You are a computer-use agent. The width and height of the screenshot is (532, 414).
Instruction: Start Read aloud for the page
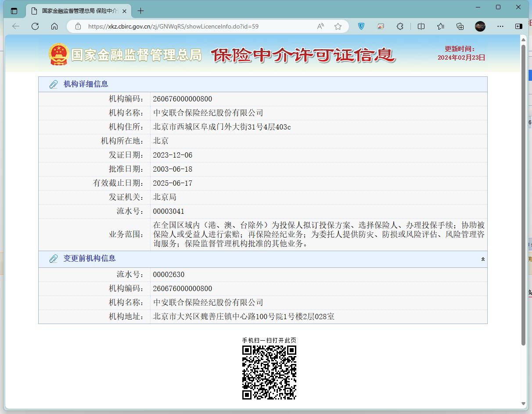(320, 26)
